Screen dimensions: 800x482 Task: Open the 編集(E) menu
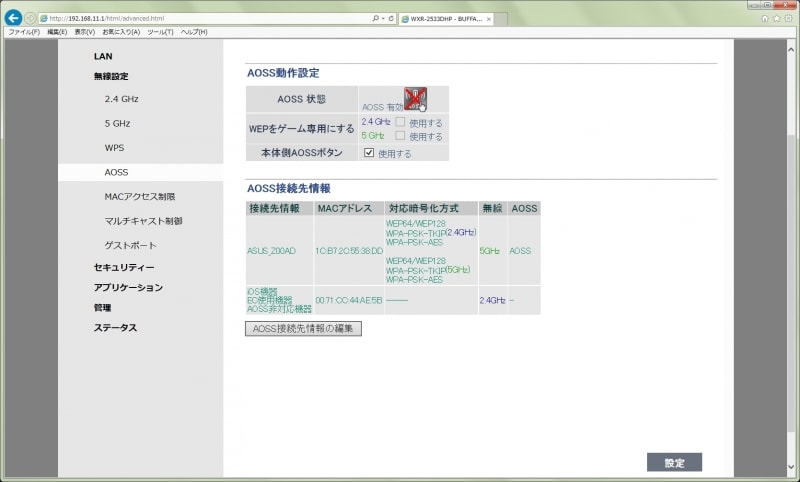[x=57, y=32]
